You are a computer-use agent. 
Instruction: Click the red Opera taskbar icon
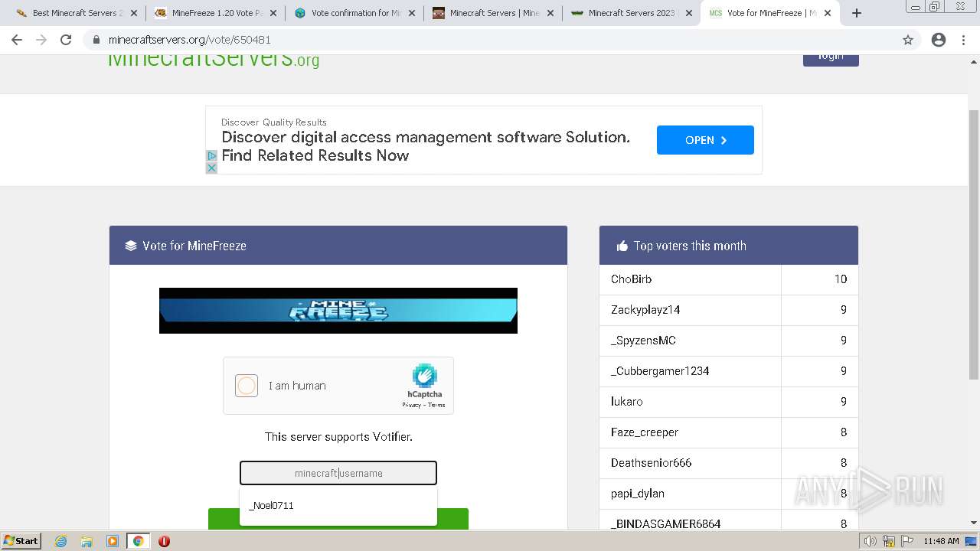click(164, 541)
